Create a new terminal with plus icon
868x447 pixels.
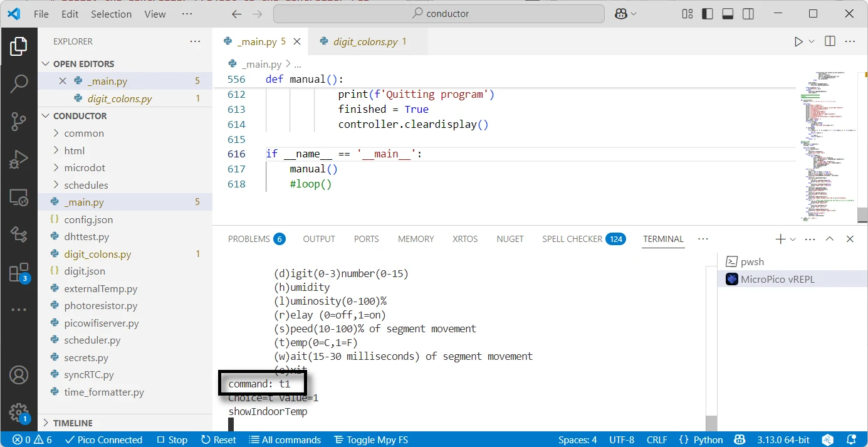coord(780,239)
